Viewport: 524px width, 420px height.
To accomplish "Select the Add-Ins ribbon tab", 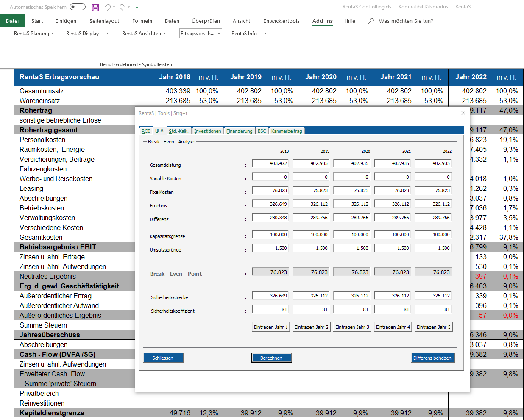I will (x=323, y=21).
